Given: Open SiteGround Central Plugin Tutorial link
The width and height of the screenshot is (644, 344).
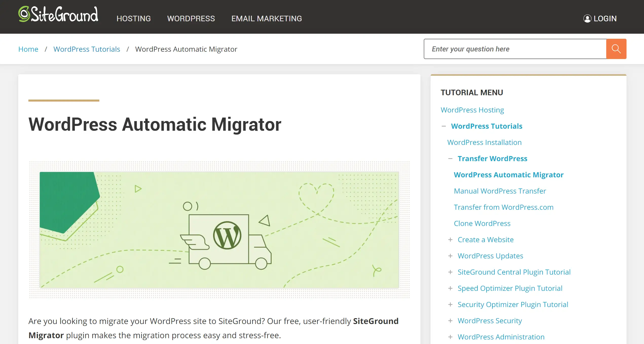Looking at the screenshot, I should (x=514, y=272).
